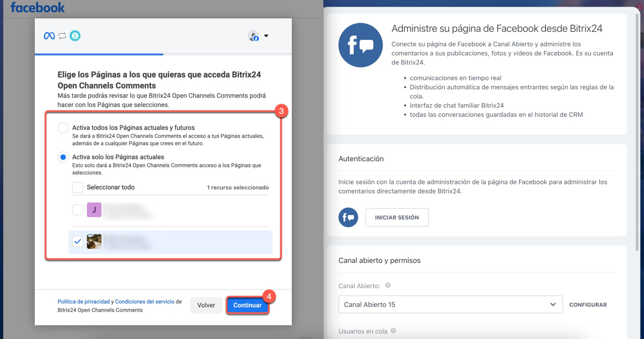This screenshot has height=339, width=644.
Task: Open the profile account dropdown arrow
Action: (266, 36)
